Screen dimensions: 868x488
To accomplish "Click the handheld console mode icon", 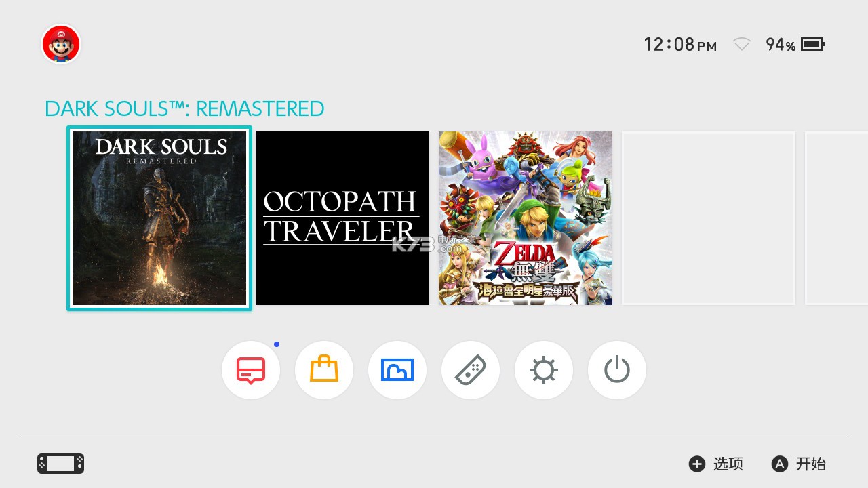I will point(60,464).
